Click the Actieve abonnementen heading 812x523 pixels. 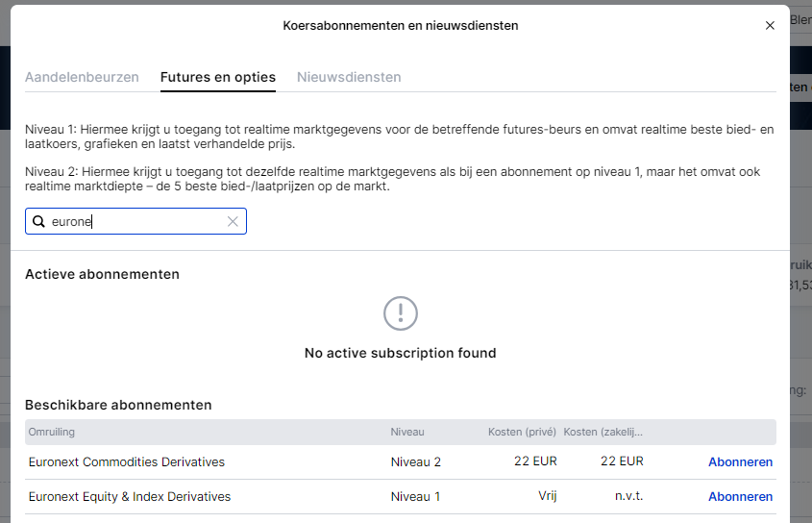click(102, 274)
